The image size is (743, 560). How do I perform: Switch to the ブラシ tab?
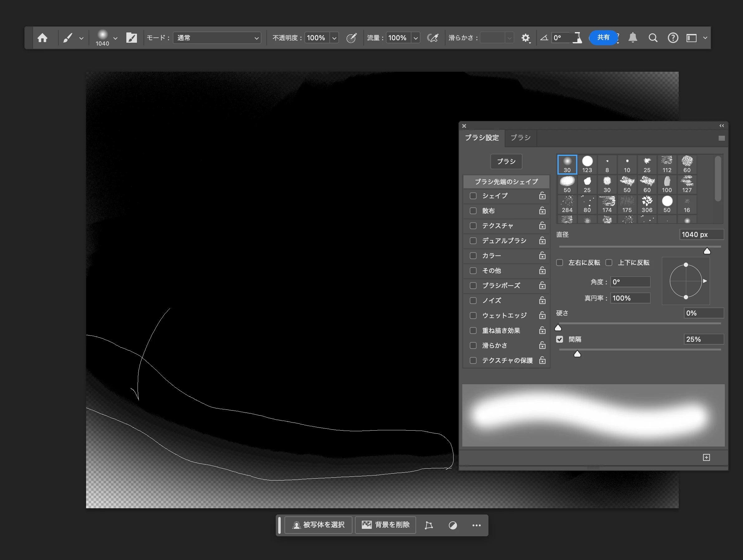(x=520, y=138)
